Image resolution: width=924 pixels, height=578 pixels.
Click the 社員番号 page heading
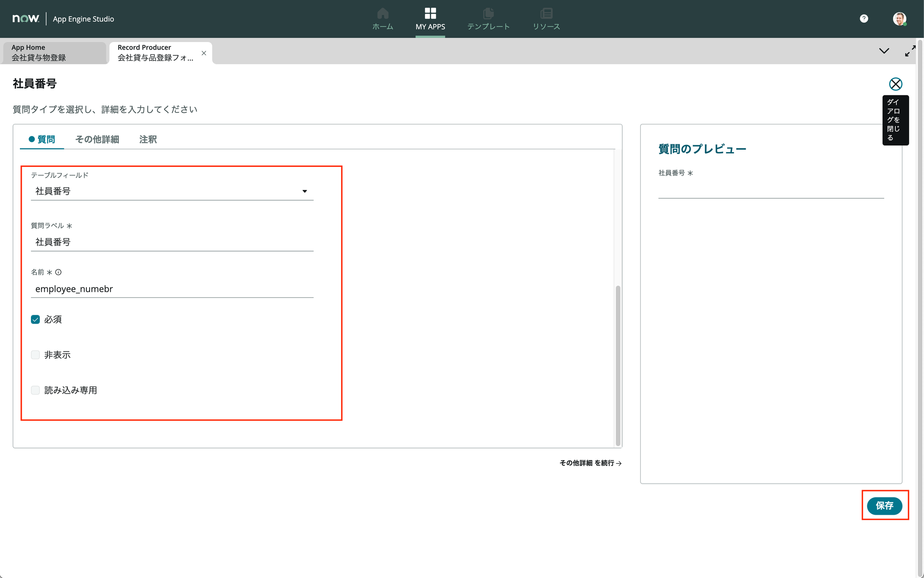click(35, 84)
